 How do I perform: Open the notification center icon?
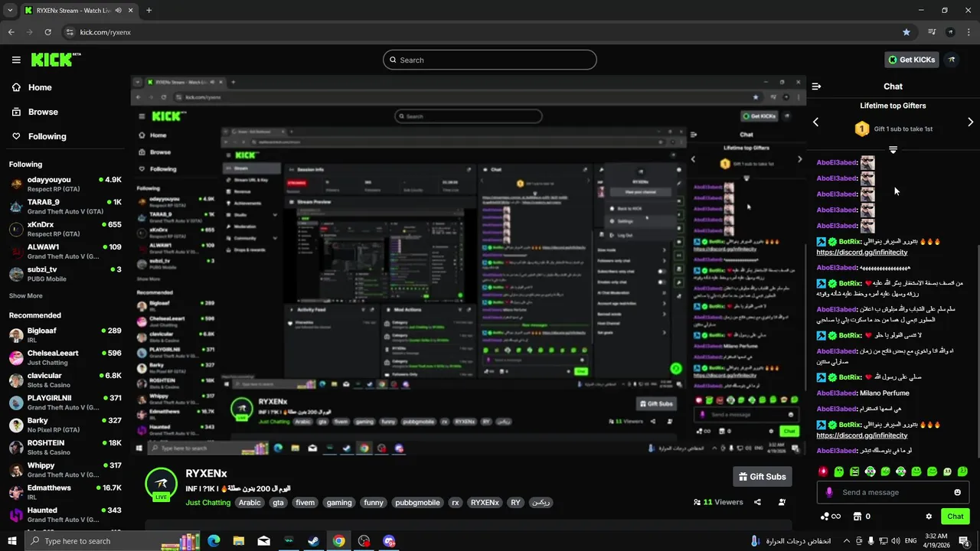pos(964,541)
